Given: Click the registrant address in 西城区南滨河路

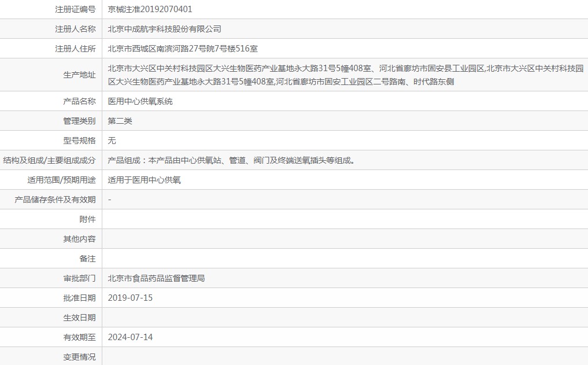Looking at the screenshot, I should click(179, 49).
